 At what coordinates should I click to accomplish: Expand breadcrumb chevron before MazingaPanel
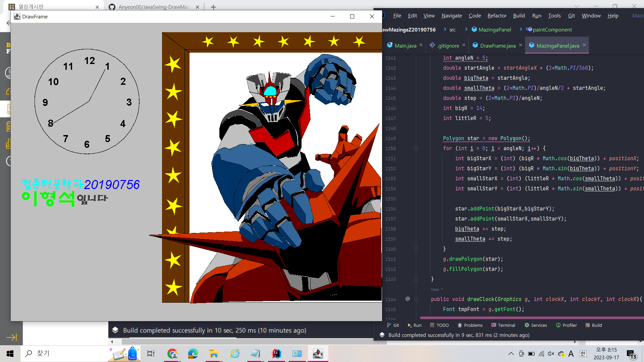(x=466, y=29)
